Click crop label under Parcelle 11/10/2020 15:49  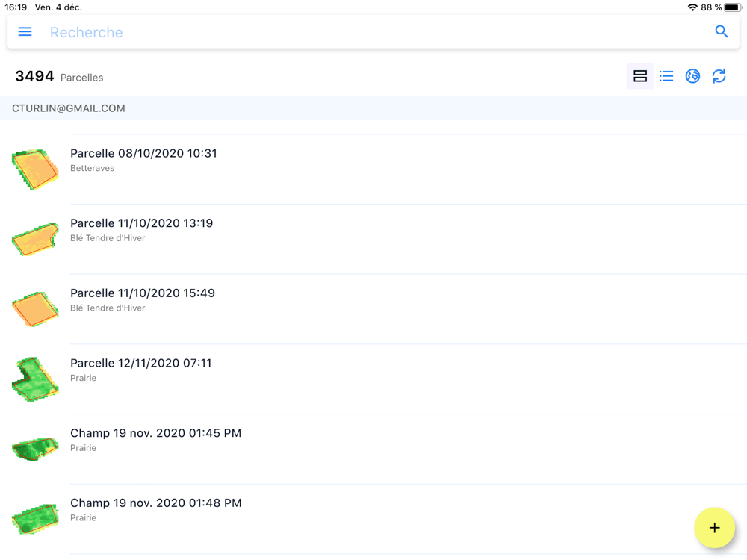coord(108,308)
